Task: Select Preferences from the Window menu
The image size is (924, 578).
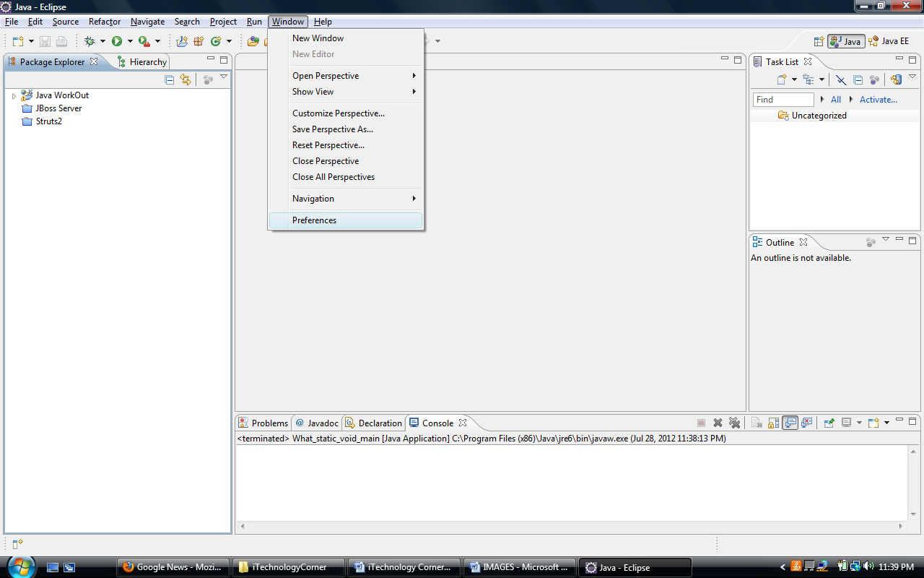Action: 314,220
